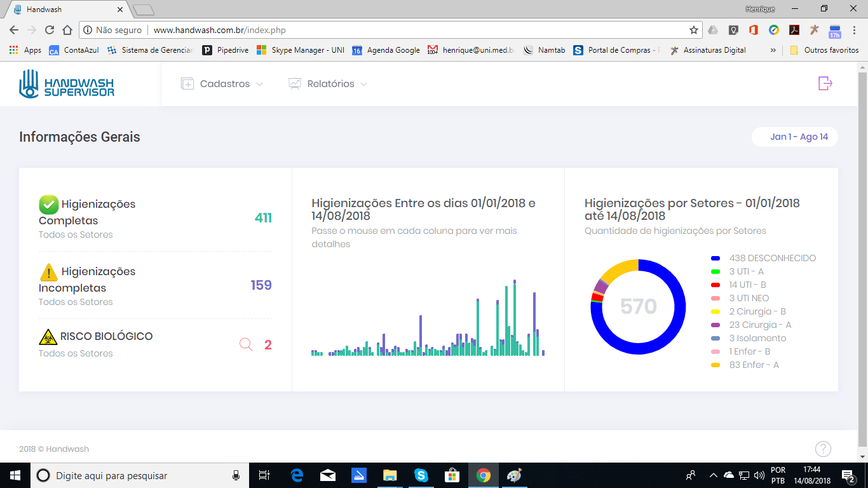Image resolution: width=868 pixels, height=488 pixels.
Task: Click the magnifier icon beside Risco Biológico
Action: (x=246, y=345)
